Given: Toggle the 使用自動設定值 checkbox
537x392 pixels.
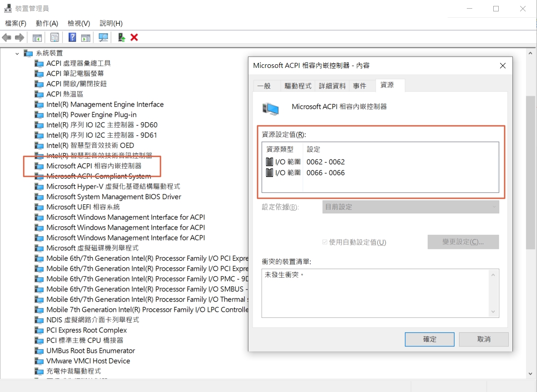Looking at the screenshot, I should (325, 242).
